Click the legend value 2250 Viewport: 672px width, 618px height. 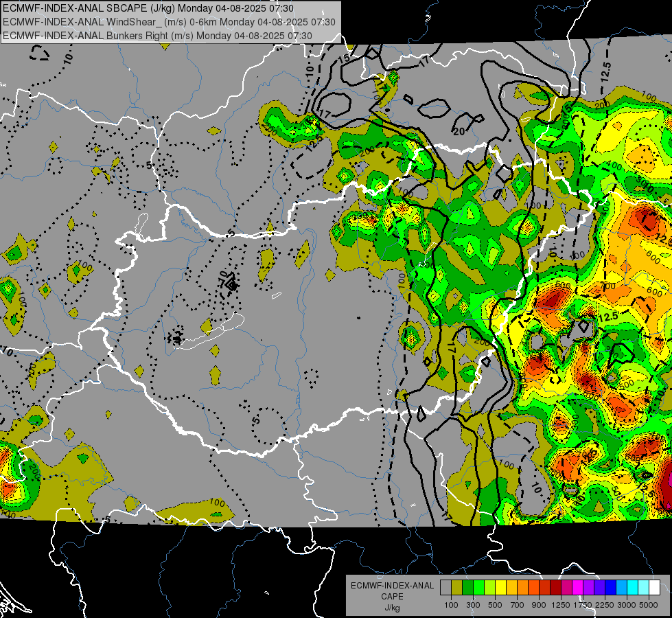pos(605,605)
